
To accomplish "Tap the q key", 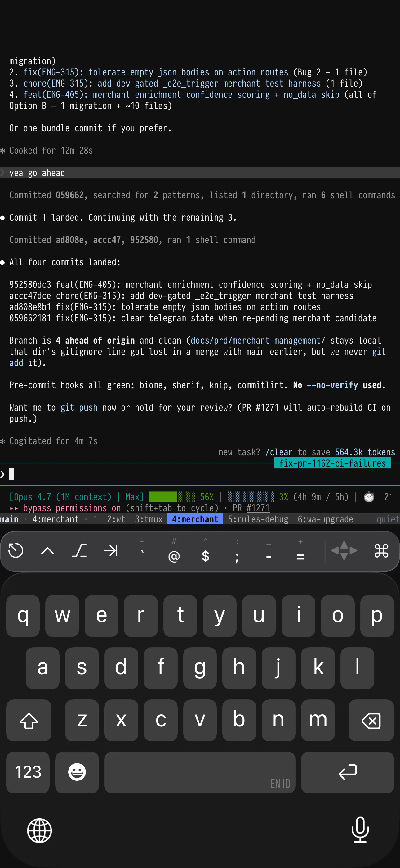I will (23, 616).
